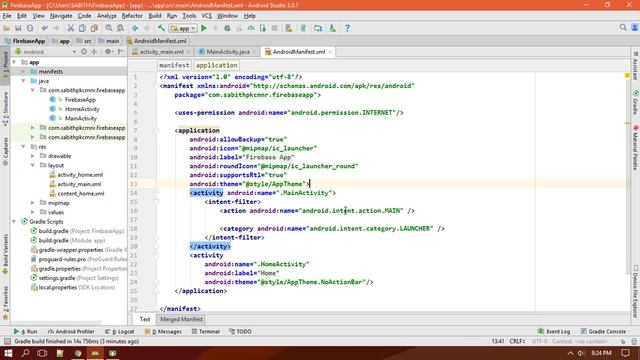Toggle code fold marker at application line 7

pyautogui.click(x=156, y=131)
